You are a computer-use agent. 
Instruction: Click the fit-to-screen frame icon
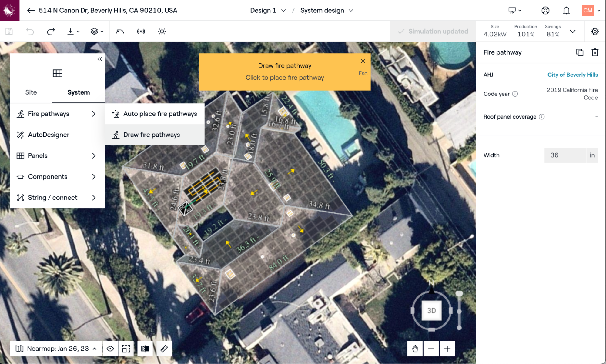(126, 349)
